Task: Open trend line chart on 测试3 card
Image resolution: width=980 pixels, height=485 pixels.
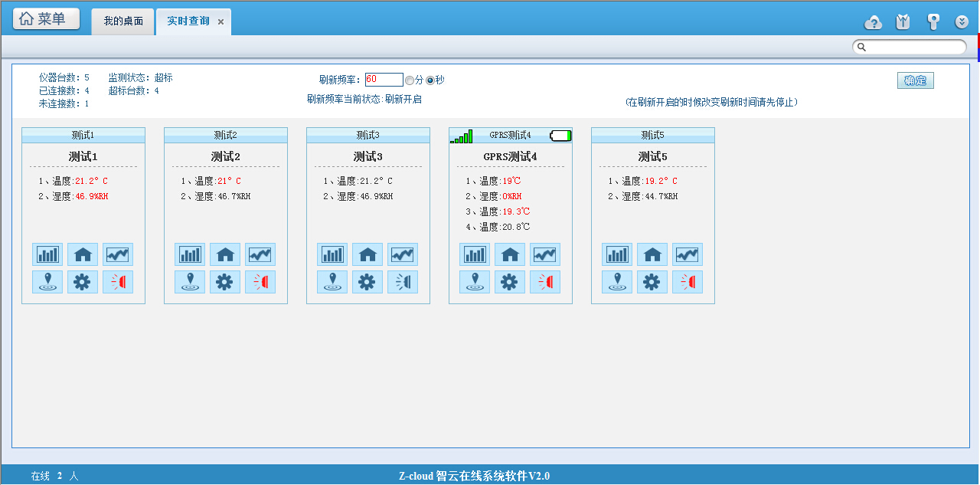Action: point(403,254)
